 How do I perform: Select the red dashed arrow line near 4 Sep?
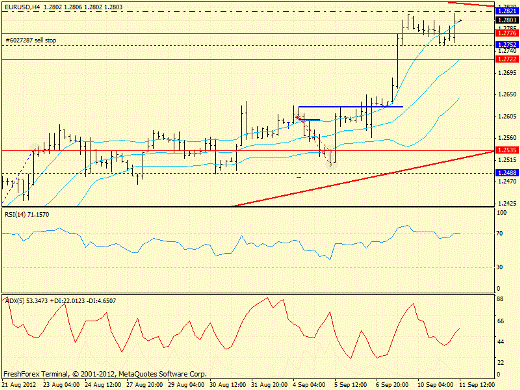[x=313, y=140]
